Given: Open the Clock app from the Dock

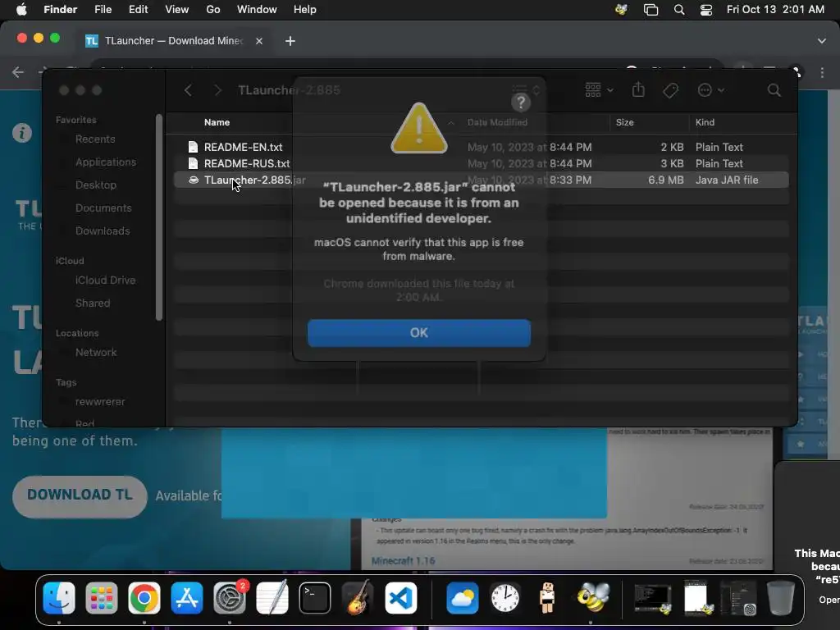Looking at the screenshot, I should click(x=504, y=598).
